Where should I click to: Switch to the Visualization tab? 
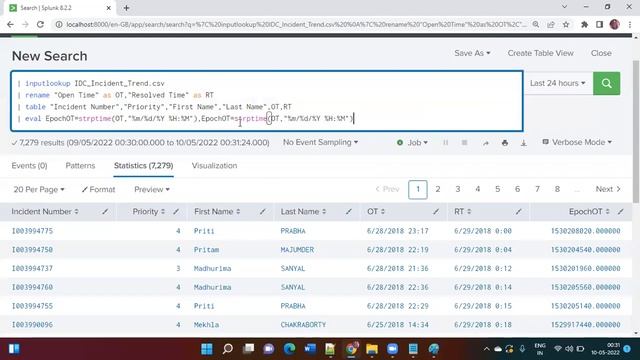(x=214, y=166)
